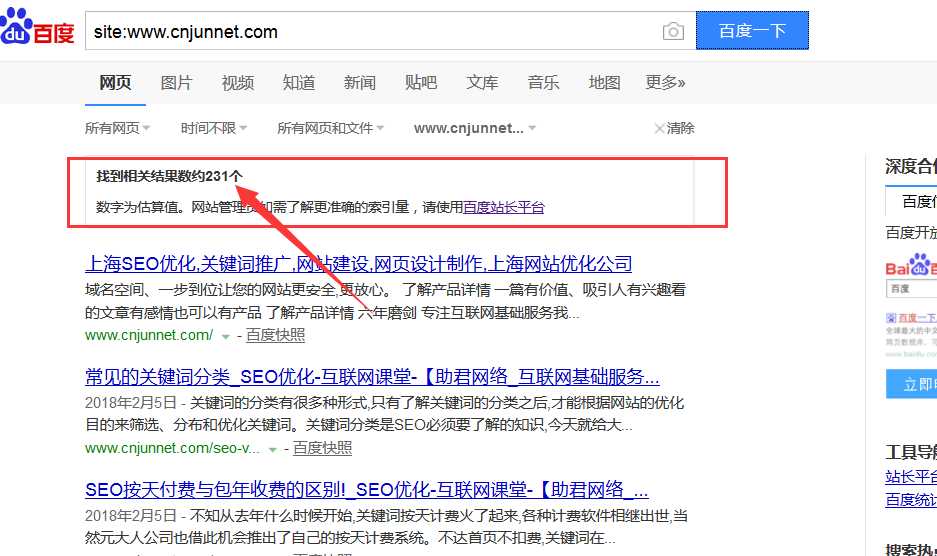The height and width of the screenshot is (556, 937).
Task: Switch to 视频 video tab
Action: 238,83
